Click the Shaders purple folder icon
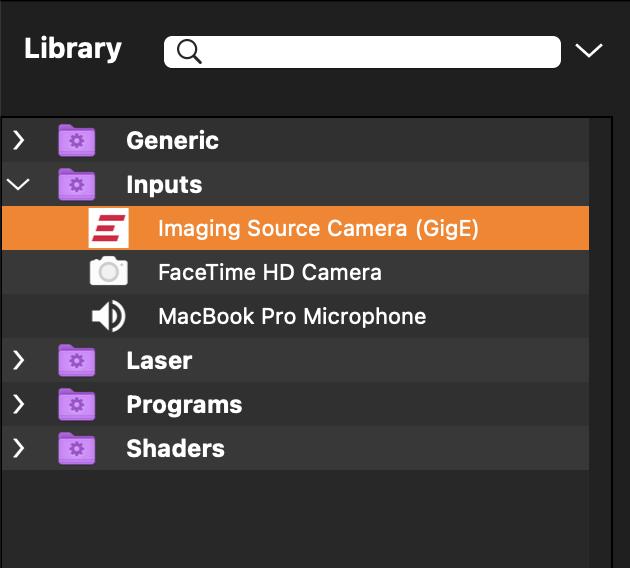630x568 pixels. click(x=76, y=448)
